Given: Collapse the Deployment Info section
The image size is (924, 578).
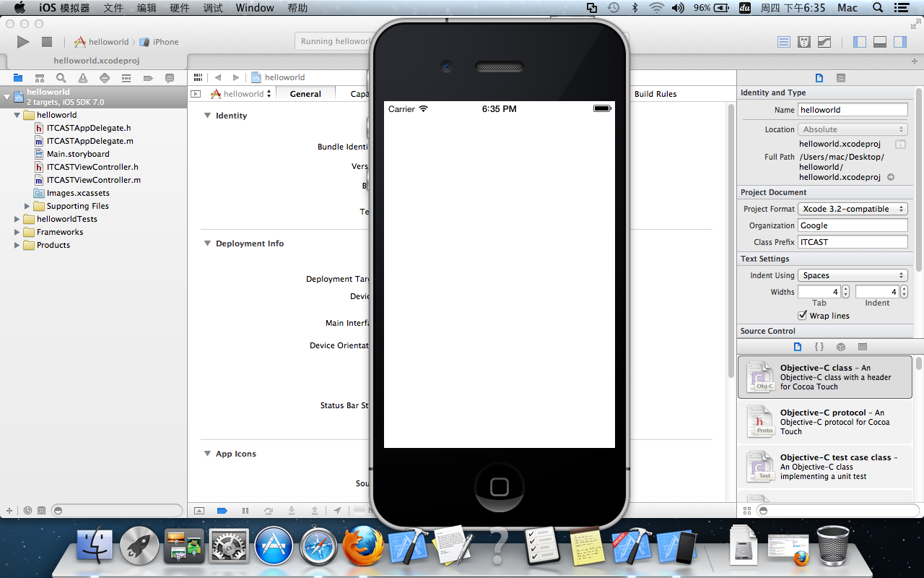Looking at the screenshot, I should point(207,243).
